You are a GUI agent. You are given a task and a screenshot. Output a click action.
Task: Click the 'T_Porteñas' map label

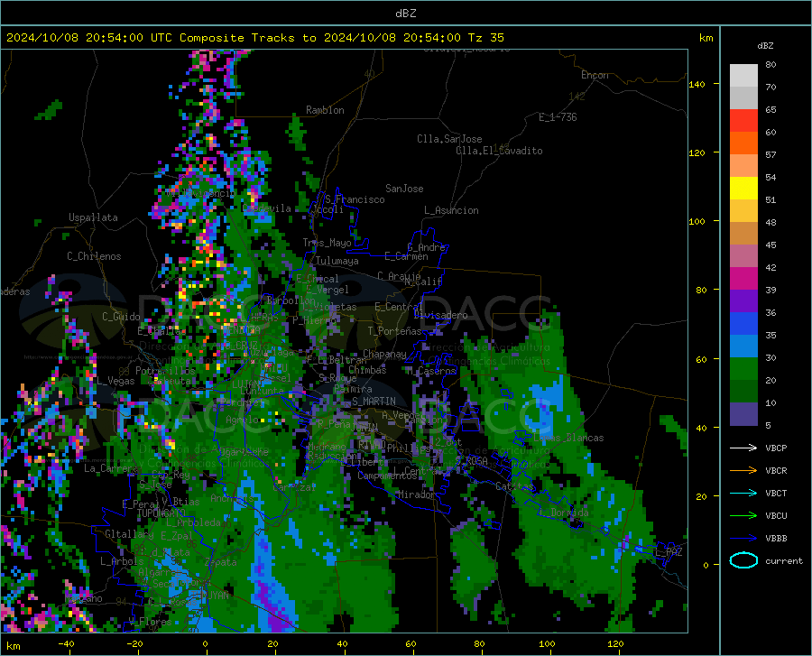coord(394,331)
